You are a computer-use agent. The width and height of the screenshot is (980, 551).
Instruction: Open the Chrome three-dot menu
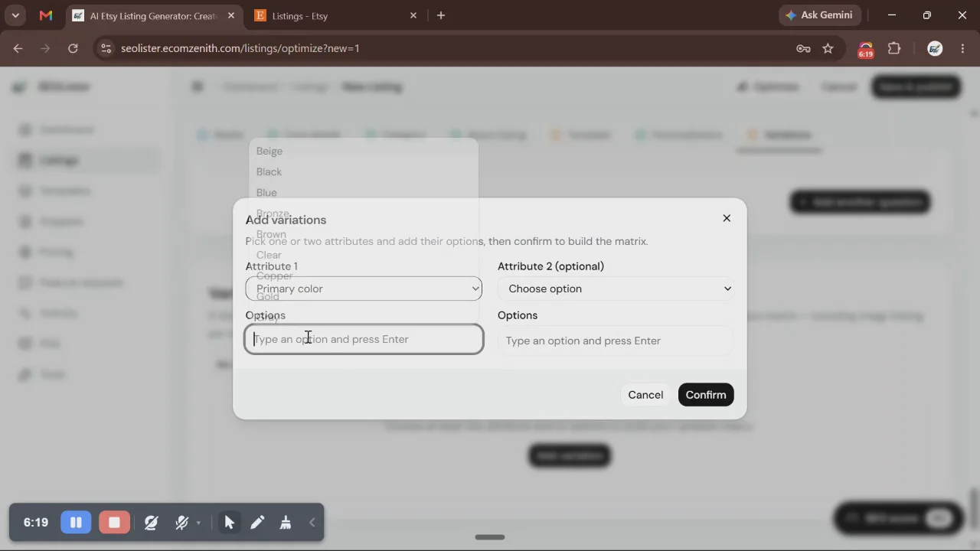pos(962,48)
